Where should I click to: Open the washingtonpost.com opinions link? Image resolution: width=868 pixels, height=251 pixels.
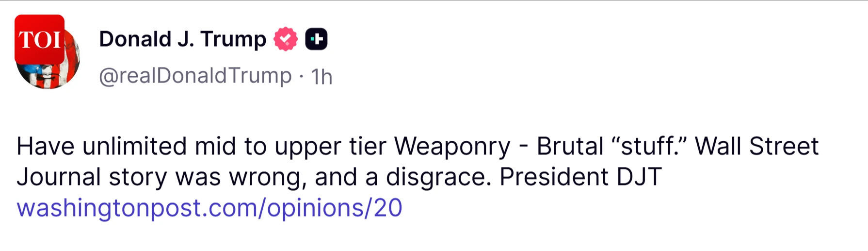point(209,208)
